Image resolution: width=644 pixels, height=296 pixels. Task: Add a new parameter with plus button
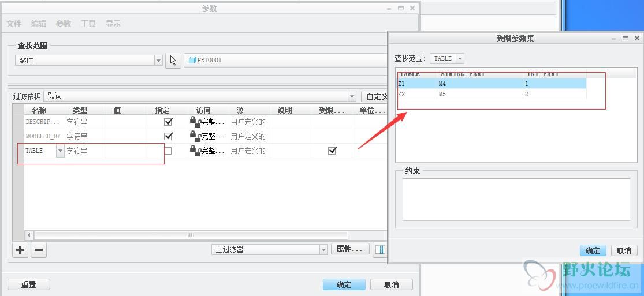[x=20, y=250]
